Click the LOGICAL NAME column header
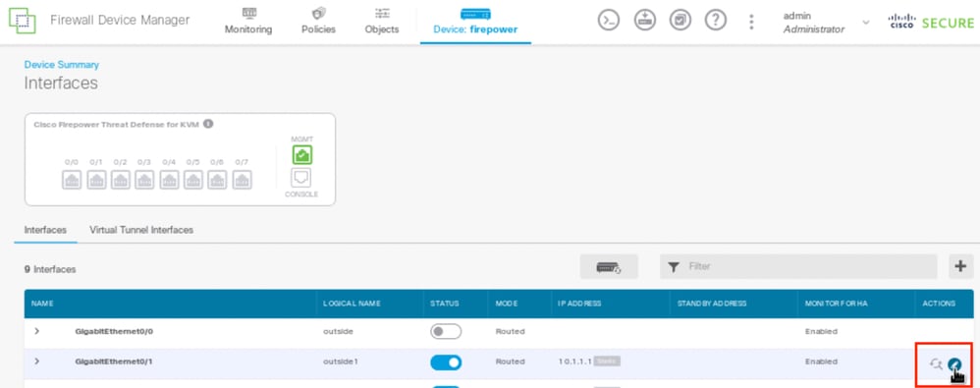This screenshot has height=388, width=980. point(352,304)
